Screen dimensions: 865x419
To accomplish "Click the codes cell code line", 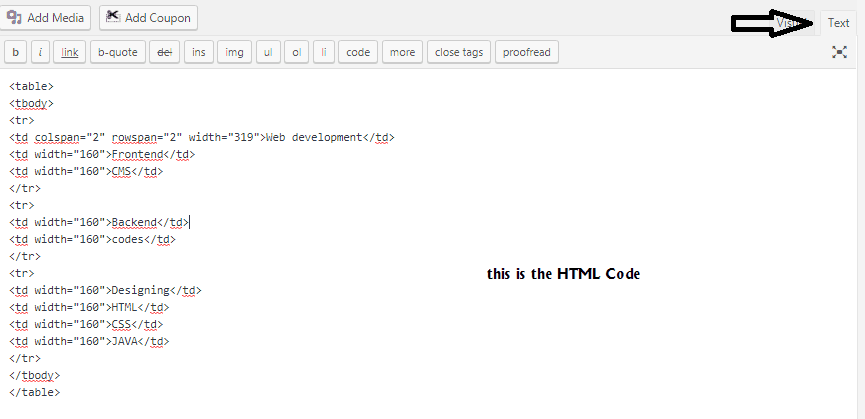I will [x=92, y=239].
